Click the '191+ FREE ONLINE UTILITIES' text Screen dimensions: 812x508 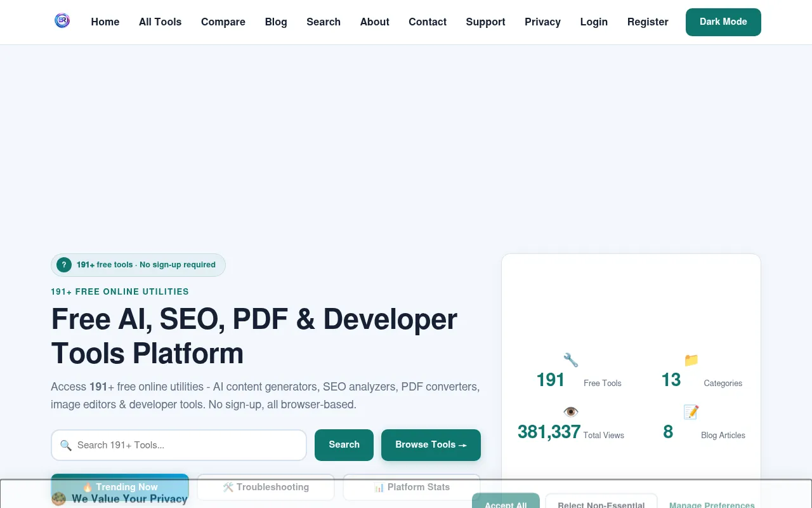[x=120, y=292]
